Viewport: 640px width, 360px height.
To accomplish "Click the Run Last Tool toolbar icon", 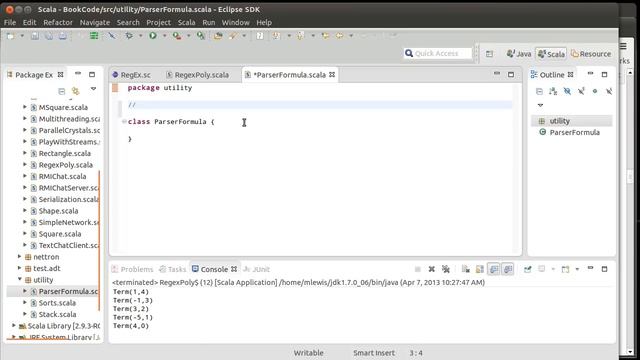I will click(x=177, y=36).
